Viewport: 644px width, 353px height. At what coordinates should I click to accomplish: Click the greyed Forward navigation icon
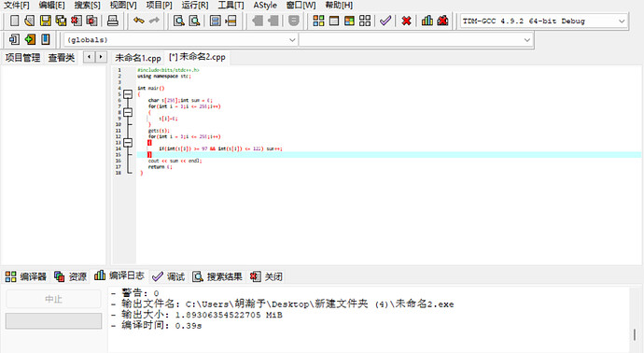coord(273,21)
